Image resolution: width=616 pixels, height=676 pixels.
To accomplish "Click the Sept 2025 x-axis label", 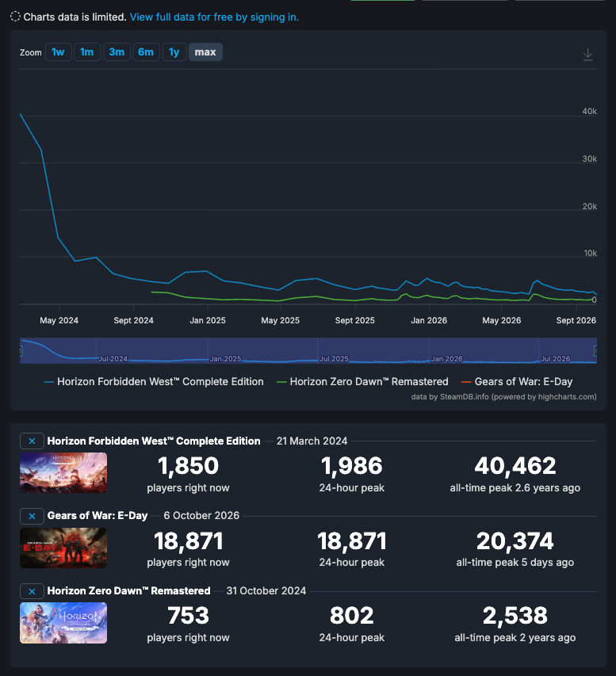I will [x=354, y=320].
